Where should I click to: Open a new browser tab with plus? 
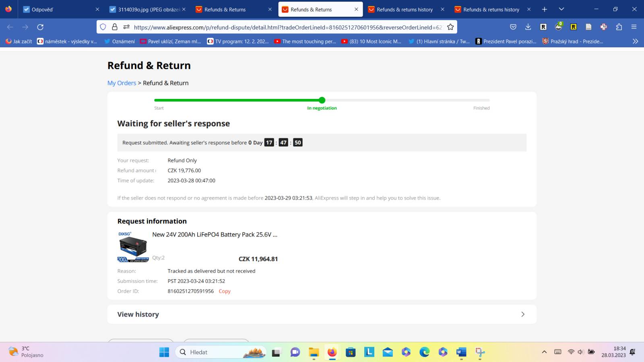click(x=545, y=9)
